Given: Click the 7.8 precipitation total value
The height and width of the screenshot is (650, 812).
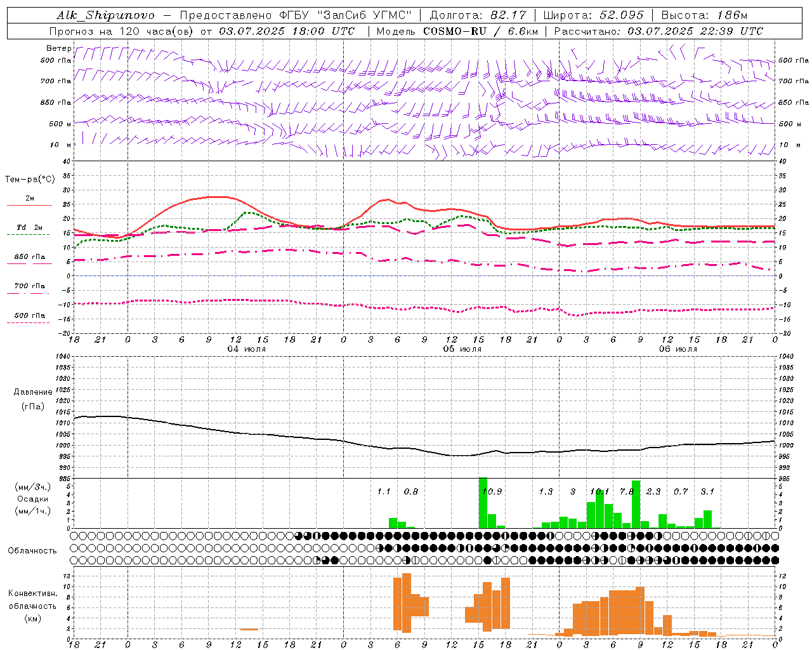Looking at the screenshot, I should [627, 491].
